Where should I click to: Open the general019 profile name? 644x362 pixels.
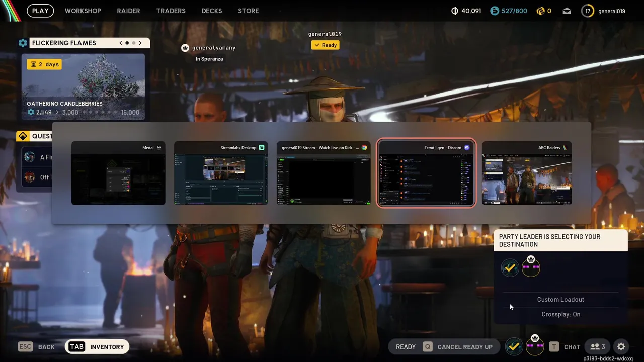click(x=611, y=11)
